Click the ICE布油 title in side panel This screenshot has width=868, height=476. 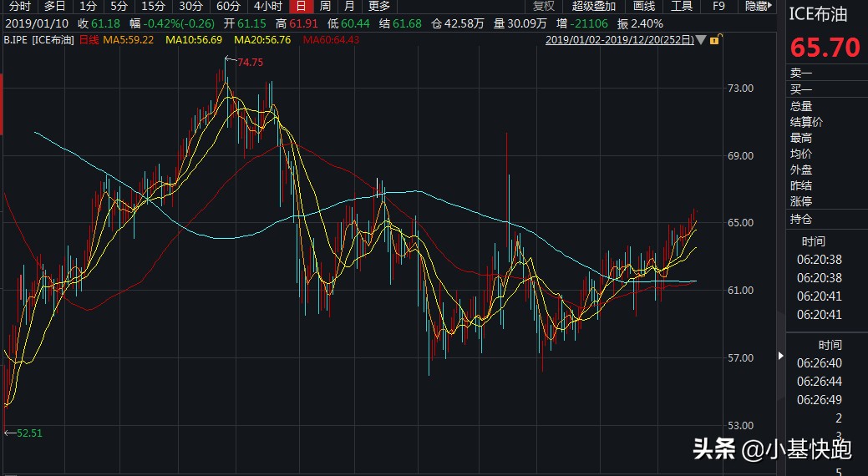coord(820,13)
